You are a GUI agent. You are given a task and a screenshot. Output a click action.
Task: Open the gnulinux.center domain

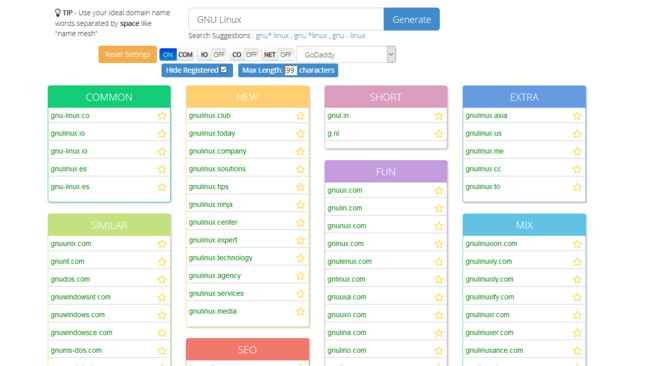click(213, 222)
